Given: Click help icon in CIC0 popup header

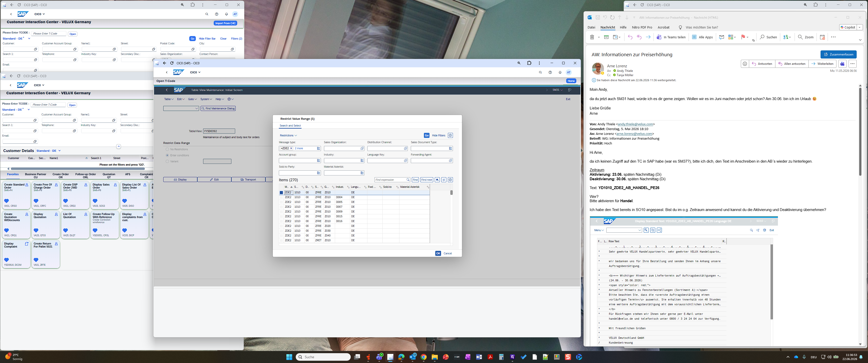Looking at the screenshot, I should point(550,72).
